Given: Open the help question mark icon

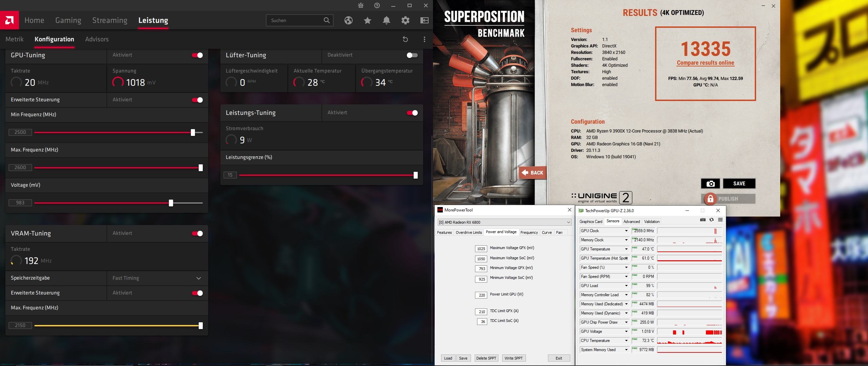Looking at the screenshot, I should (x=377, y=5).
